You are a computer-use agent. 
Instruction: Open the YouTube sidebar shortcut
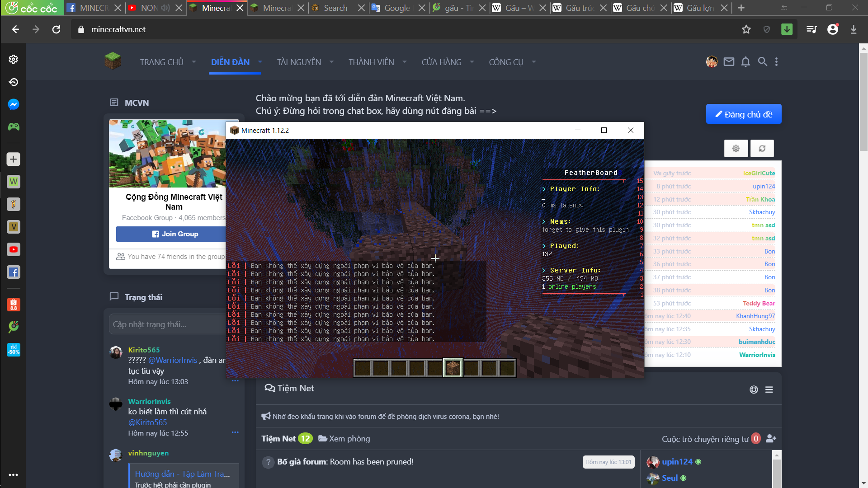coord(13,249)
